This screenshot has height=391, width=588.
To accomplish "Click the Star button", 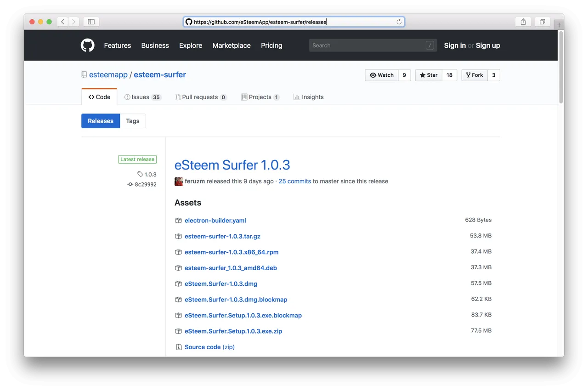I will (x=429, y=75).
